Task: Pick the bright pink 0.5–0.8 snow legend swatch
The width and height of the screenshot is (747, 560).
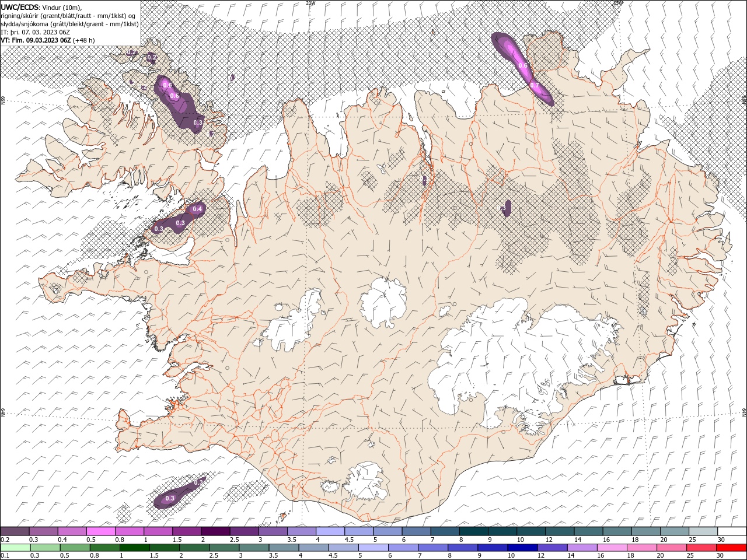Action: (x=101, y=531)
